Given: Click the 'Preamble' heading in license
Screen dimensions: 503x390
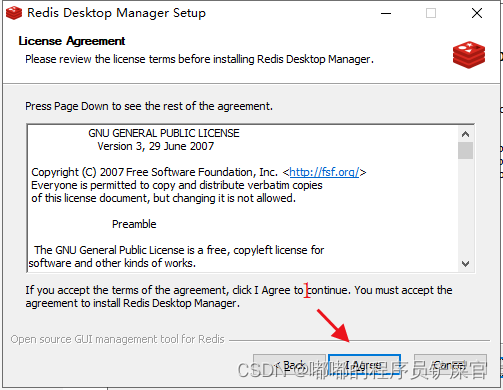Looking at the screenshot, I should (134, 224).
